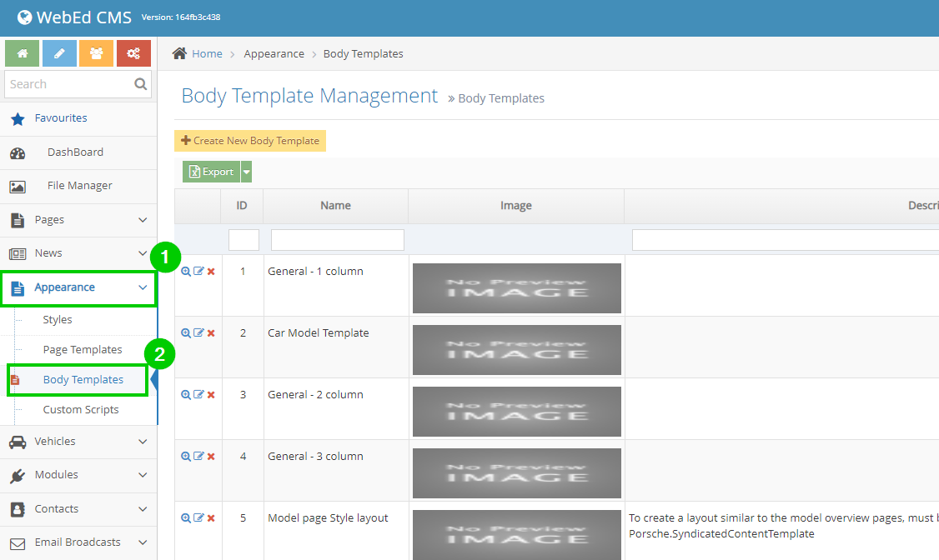This screenshot has width=939, height=560.
Task: Click the Name column filter field
Action: pos(337,239)
